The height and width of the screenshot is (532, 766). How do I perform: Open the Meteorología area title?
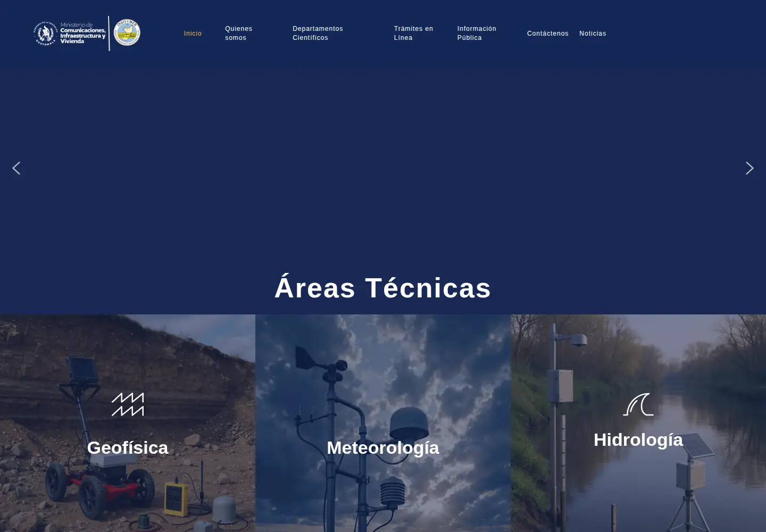click(x=383, y=448)
